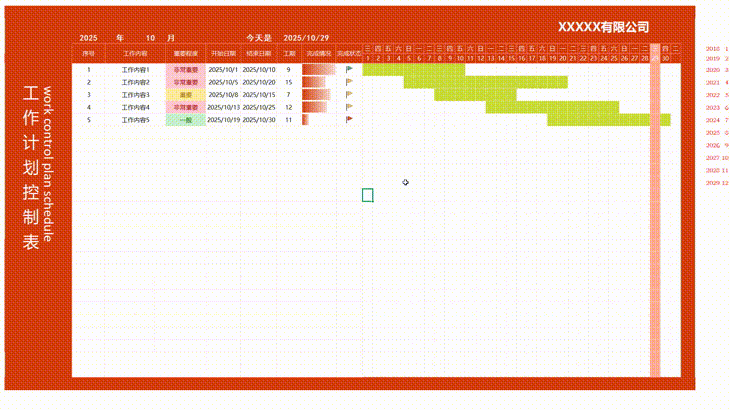The width and height of the screenshot is (730, 410).
Task: Click the green flag for task 1
Action: coord(349,70)
